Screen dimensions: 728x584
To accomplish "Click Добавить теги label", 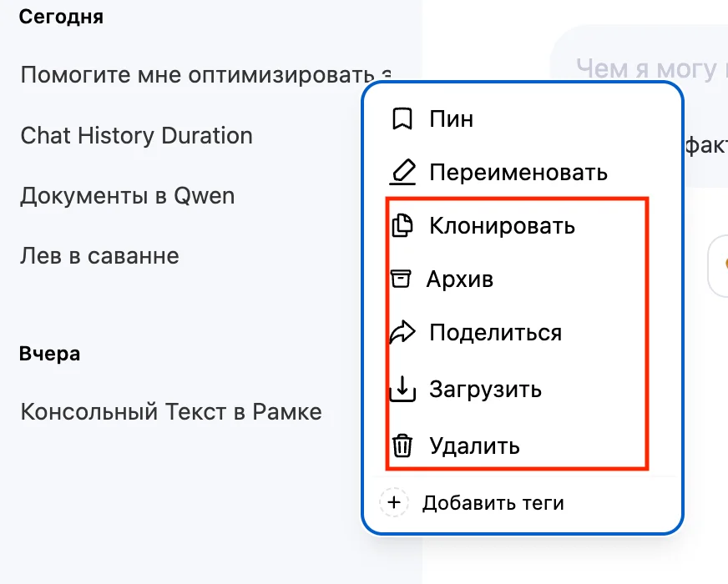I will pos(493,503).
